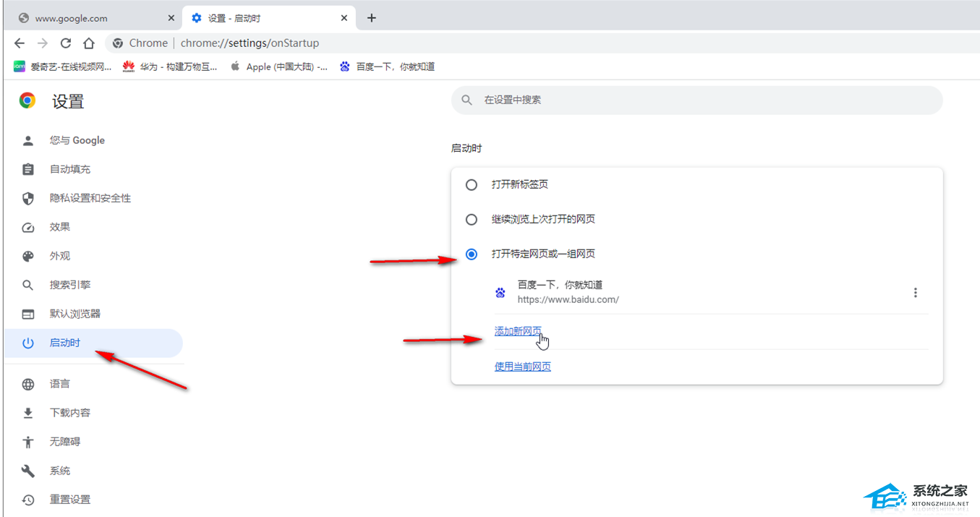Open 搜索引擎 settings section
Screen dimensions: 980x517
click(x=70, y=285)
